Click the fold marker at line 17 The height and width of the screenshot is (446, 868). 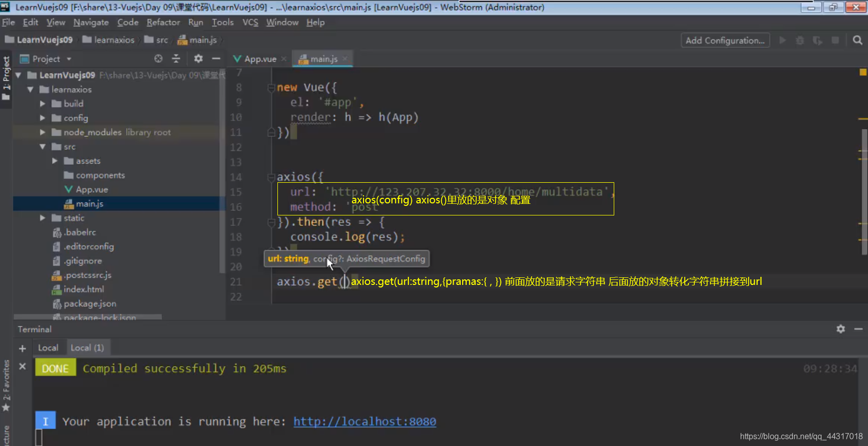pos(271,222)
